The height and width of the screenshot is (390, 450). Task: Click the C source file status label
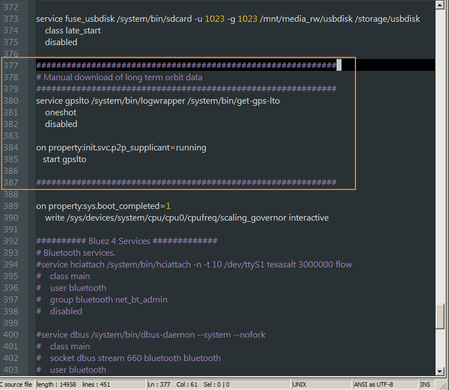(x=16, y=384)
